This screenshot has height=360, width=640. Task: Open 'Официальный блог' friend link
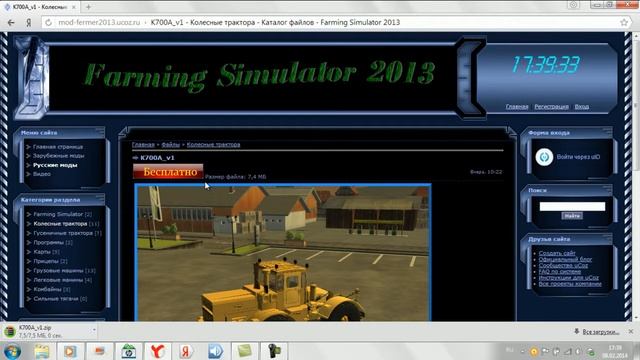click(x=565, y=259)
